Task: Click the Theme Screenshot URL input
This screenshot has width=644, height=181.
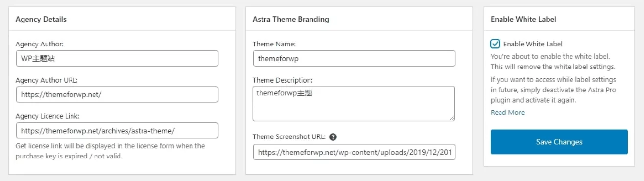Action: click(x=354, y=152)
